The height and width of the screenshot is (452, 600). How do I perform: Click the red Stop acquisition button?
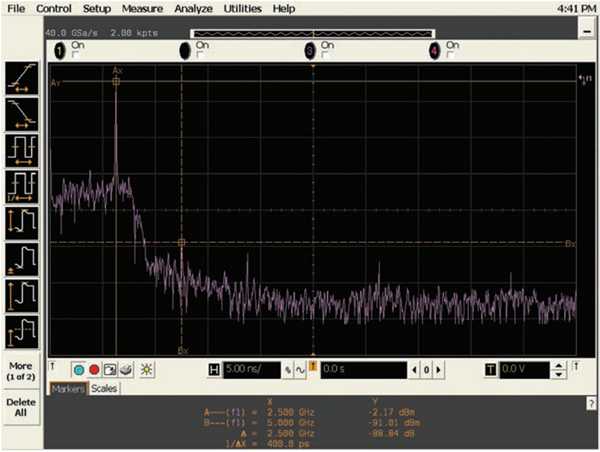(x=94, y=370)
